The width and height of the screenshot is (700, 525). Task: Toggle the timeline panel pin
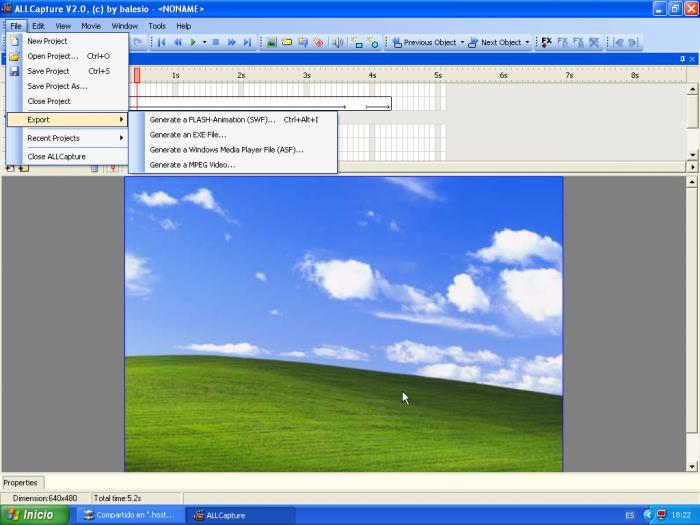pos(682,59)
